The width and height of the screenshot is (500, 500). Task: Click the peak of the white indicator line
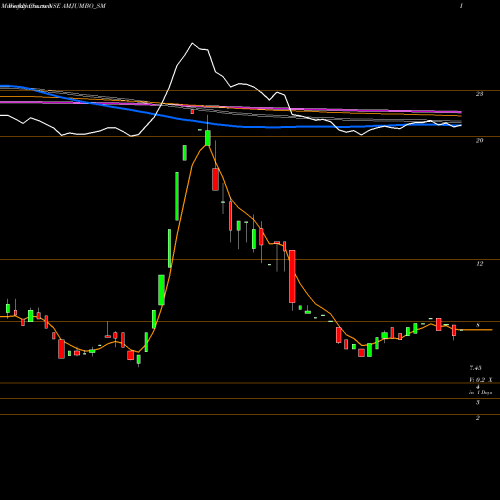[x=192, y=43]
